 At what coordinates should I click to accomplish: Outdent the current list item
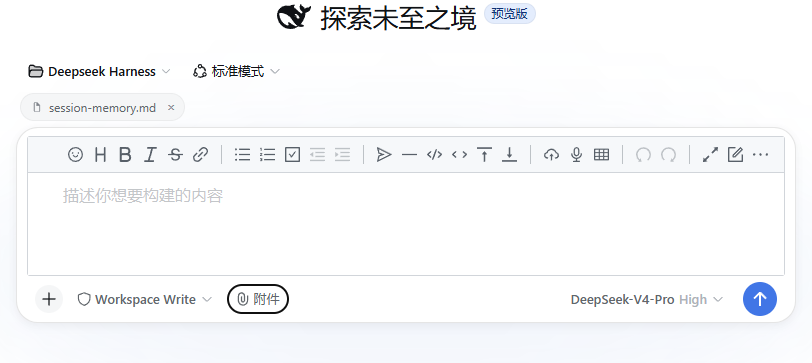[x=317, y=154]
